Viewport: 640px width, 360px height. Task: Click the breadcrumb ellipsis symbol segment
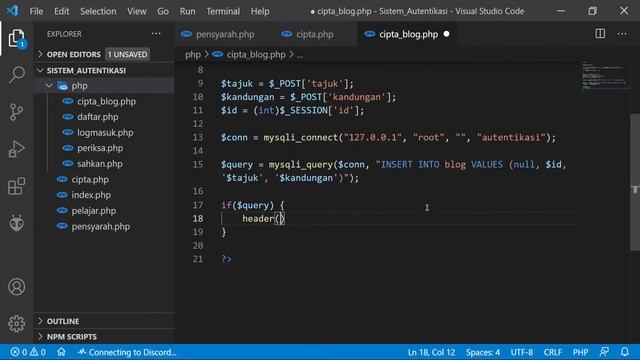coord(300,55)
